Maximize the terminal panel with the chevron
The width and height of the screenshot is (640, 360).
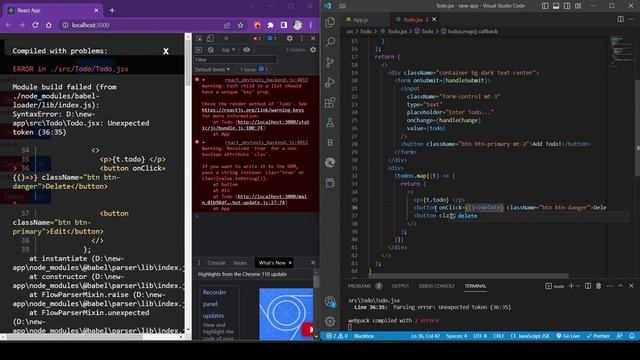click(620, 286)
